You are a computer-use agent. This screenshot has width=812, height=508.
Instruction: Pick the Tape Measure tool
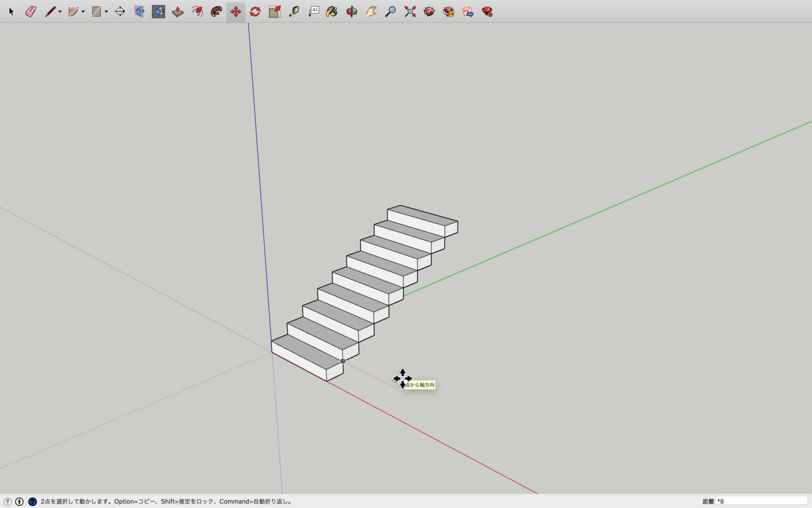(294, 12)
